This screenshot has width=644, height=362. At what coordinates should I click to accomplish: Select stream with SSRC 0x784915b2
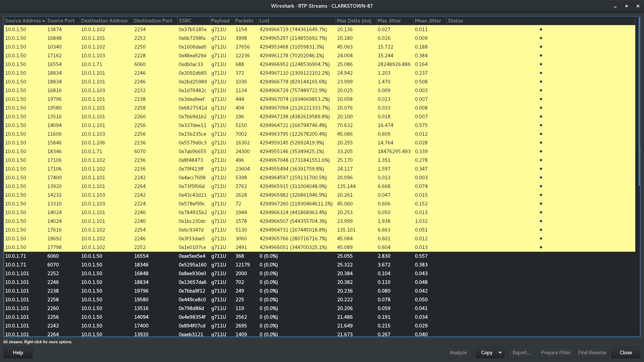[x=319, y=213]
